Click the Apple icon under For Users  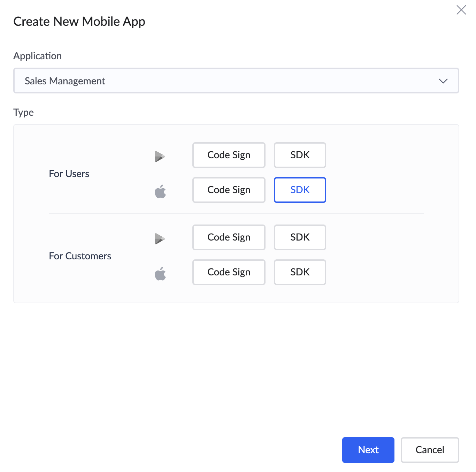(x=160, y=191)
